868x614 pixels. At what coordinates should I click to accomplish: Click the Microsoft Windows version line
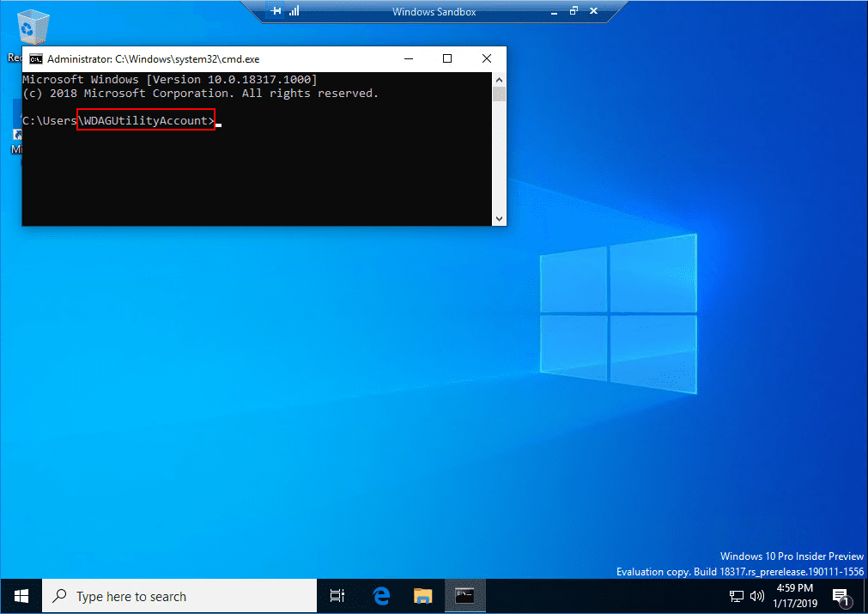pyautogui.click(x=170, y=79)
